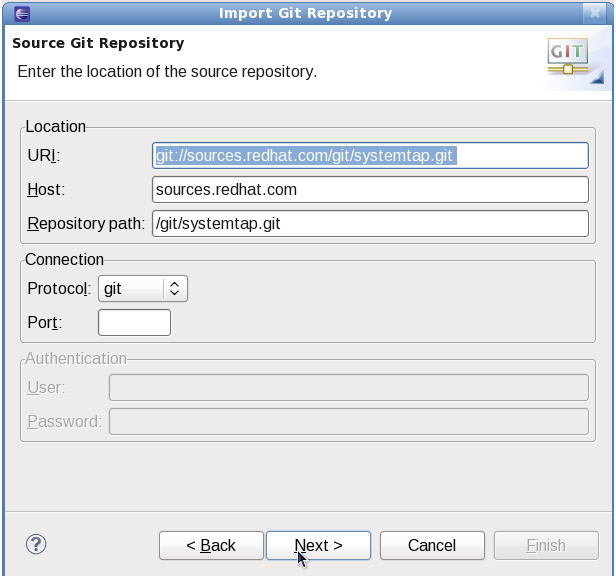Viewport: 616px width, 576px height.
Task: Close the Import Git Repository dialog
Action: [x=595, y=13]
